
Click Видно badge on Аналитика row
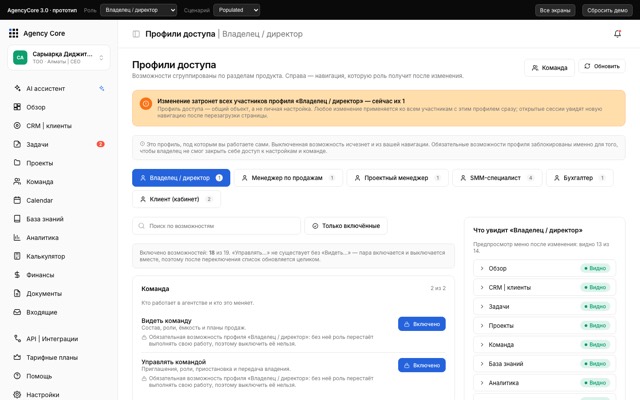[595, 383]
